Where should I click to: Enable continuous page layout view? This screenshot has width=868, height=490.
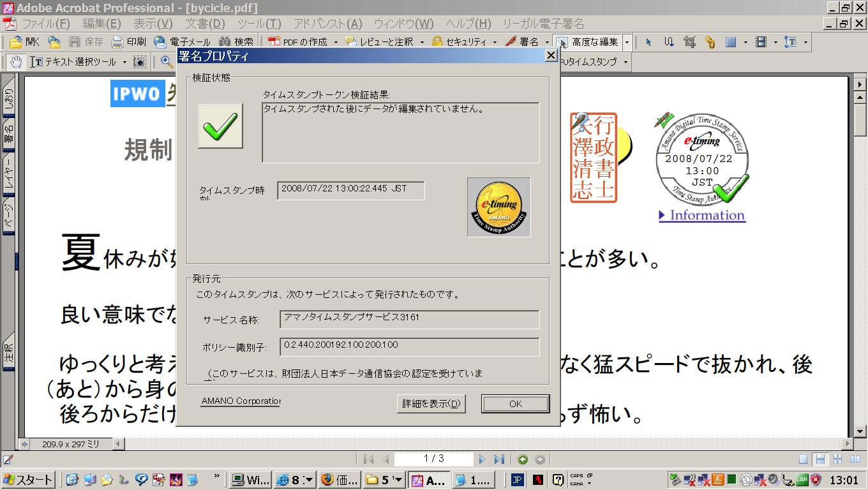[x=820, y=459]
